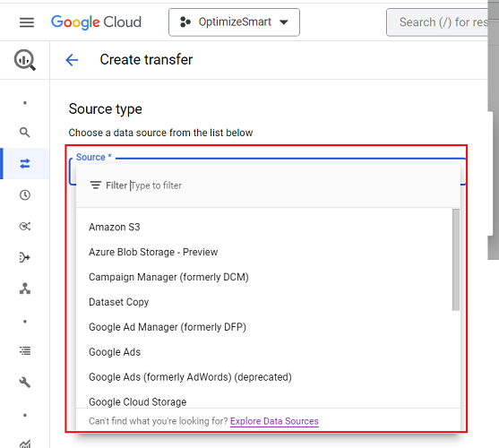Viewport: 499px width, 448px height.
Task: Open Analytics Hub icon in sidebar
Action: point(25,226)
